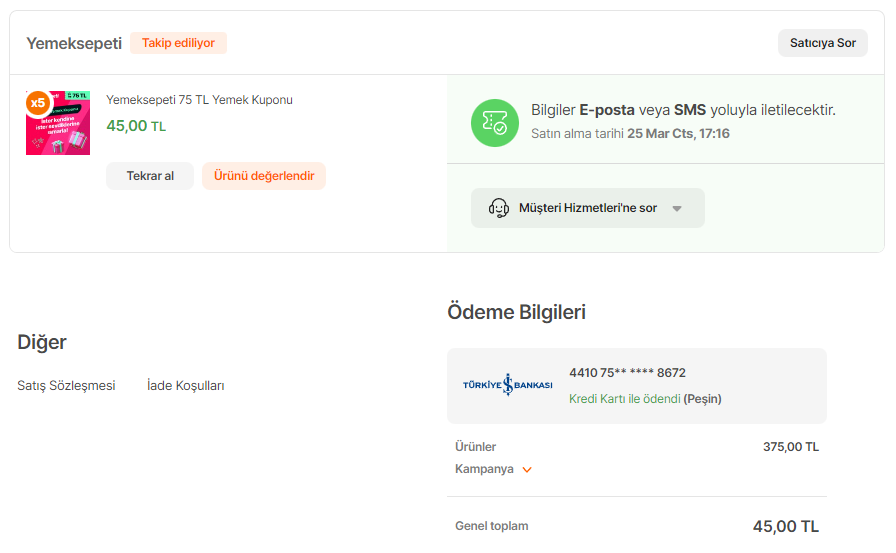
Task: Click the green coupon delivery icon
Action: pyautogui.click(x=494, y=123)
